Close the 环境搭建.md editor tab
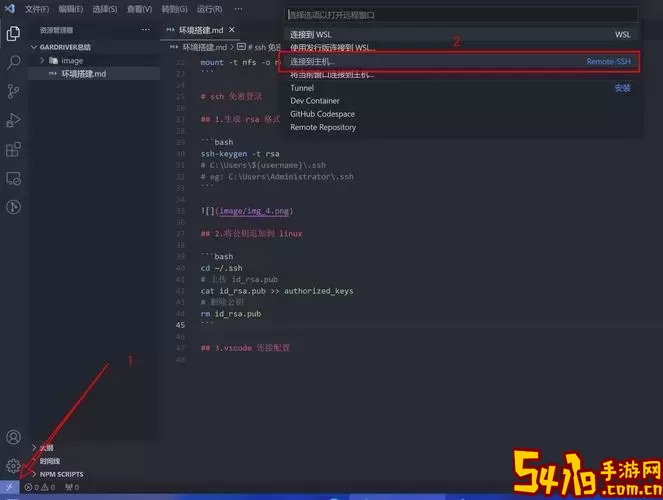 pos(232,30)
